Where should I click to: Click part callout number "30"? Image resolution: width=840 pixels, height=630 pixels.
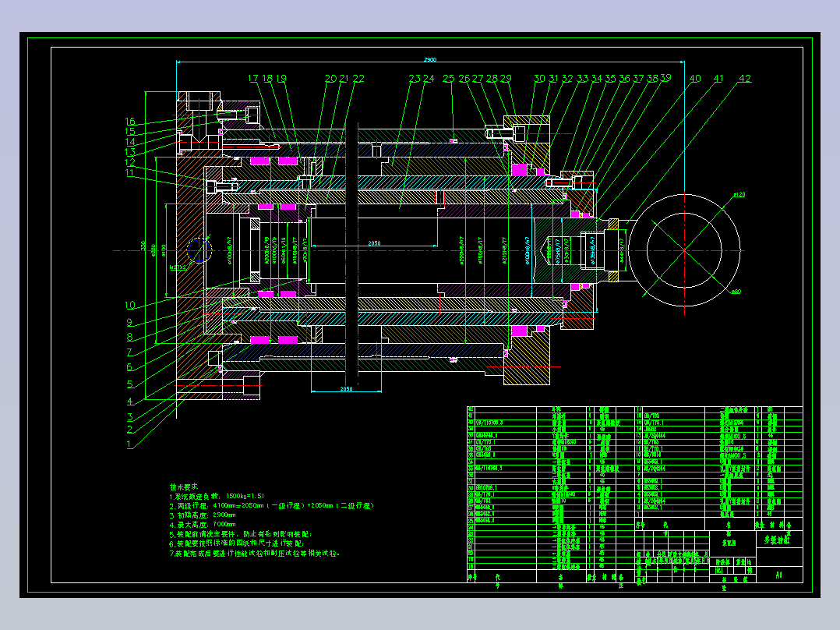click(x=539, y=78)
